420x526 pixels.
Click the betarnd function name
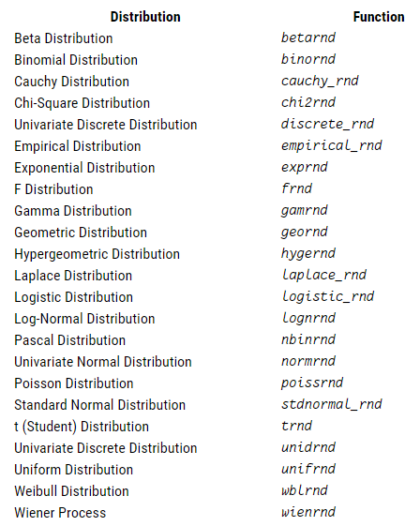click(307, 38)
